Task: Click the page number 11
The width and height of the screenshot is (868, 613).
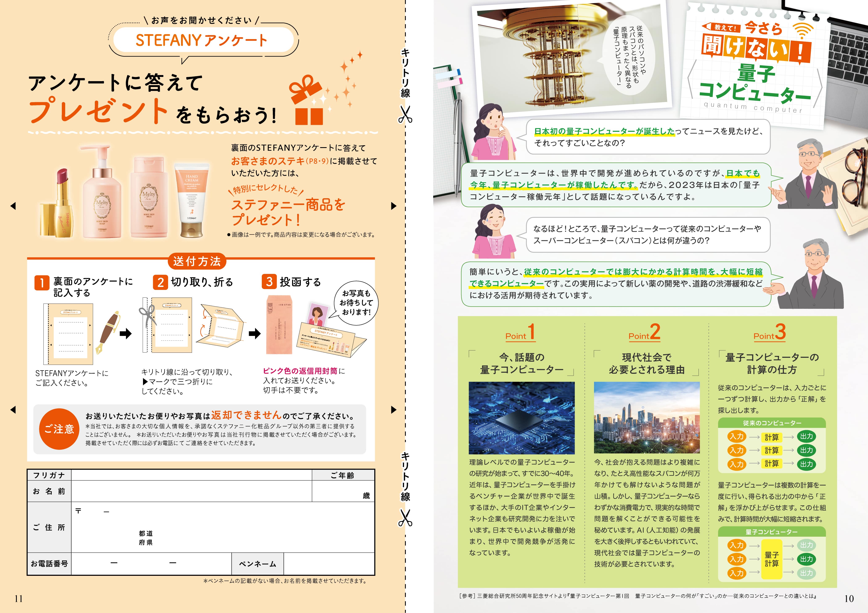Action: tap(19, 598)
